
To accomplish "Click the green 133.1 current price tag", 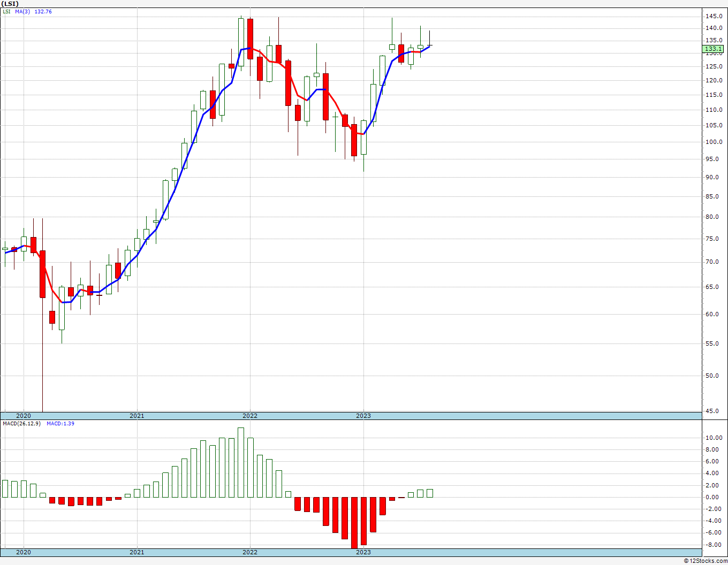I will (714, 49).
